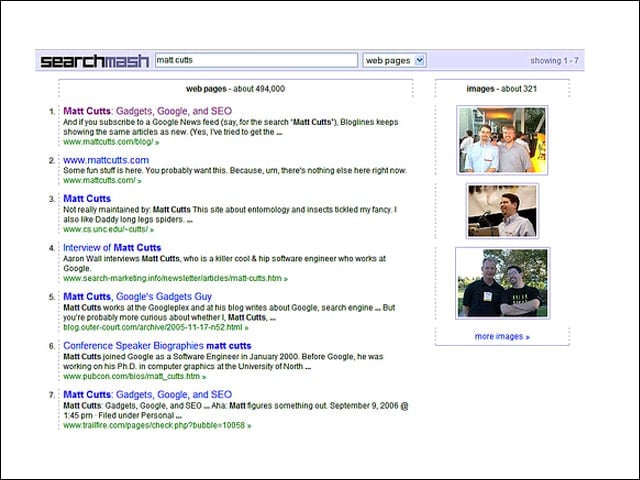Click green URL www.mattcutts.com/ under result 2
The image size is (640, 480).
pyautogui.click(x=102, y=180)
